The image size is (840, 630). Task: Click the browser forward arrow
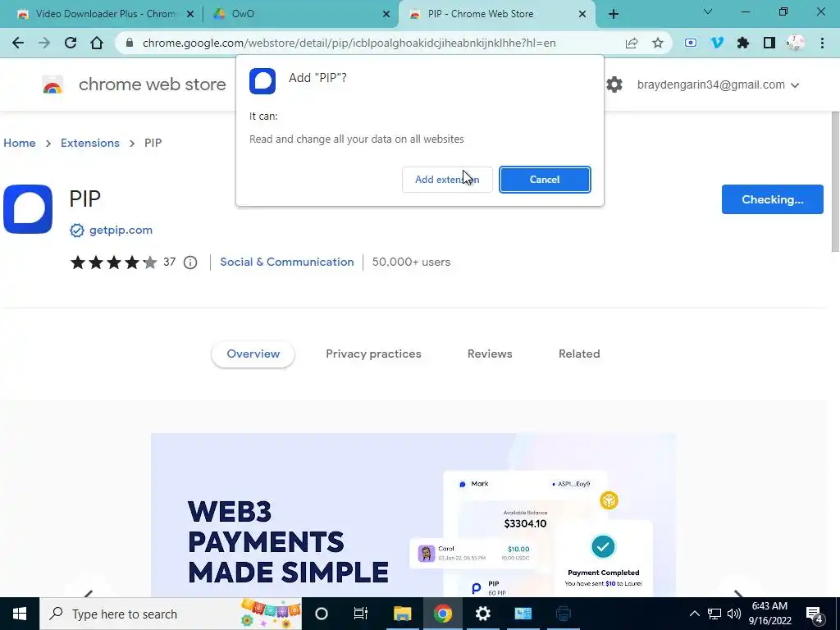(x=44, y=43)
